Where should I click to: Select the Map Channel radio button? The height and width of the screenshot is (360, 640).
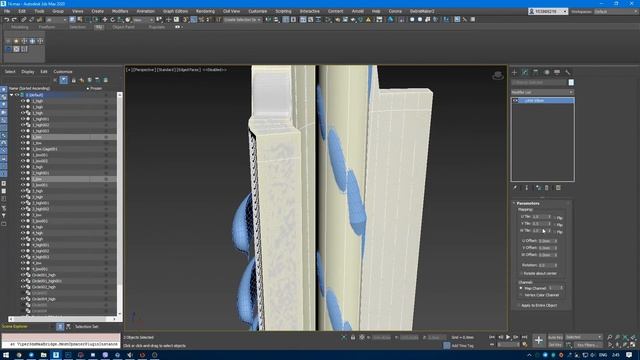[521, 288]
